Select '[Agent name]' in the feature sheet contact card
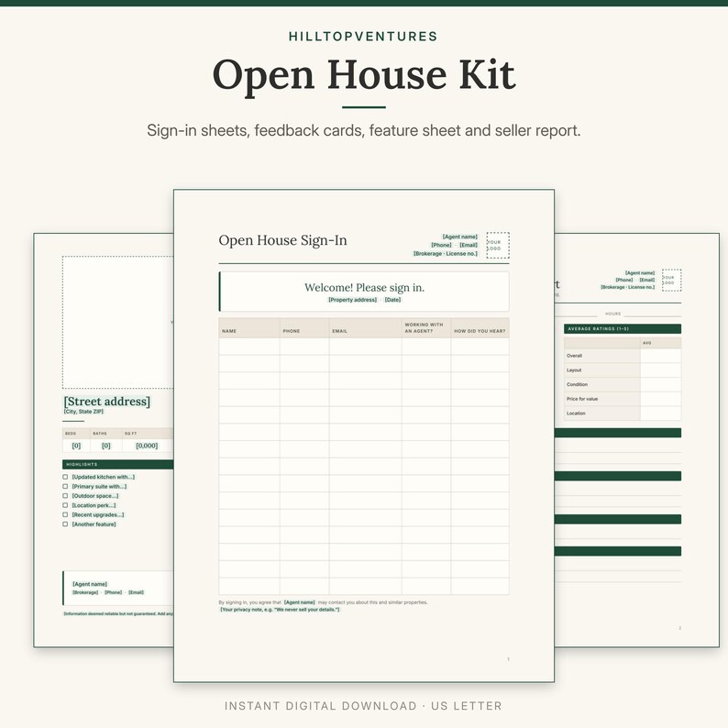This screenshot has height=728, width=728. pos(90,584)
